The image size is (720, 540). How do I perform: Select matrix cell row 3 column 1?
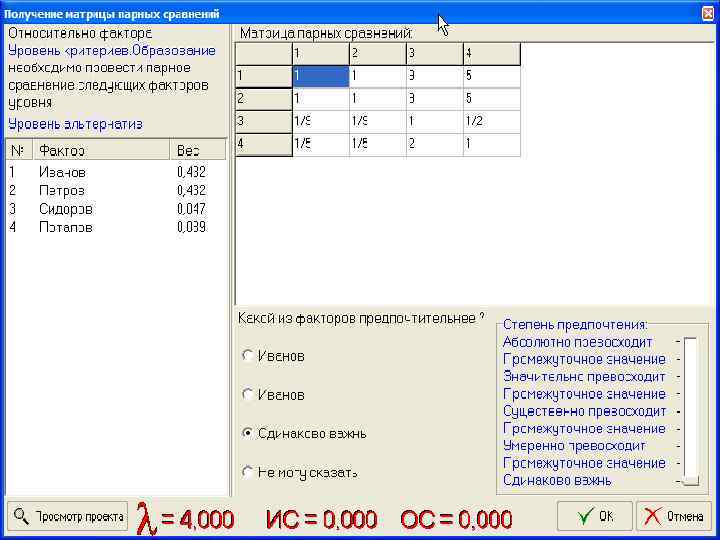pos(321,122)
